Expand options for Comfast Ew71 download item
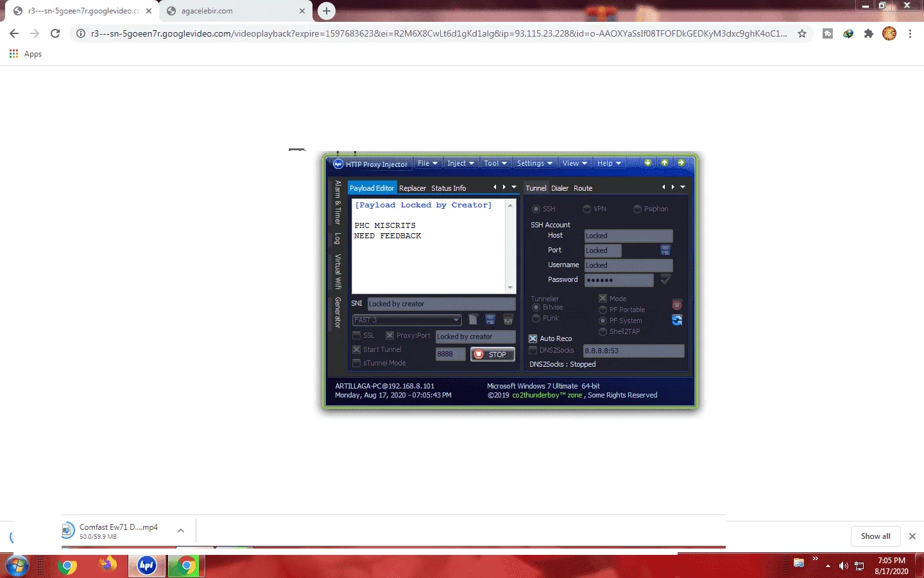 point(181,530)
